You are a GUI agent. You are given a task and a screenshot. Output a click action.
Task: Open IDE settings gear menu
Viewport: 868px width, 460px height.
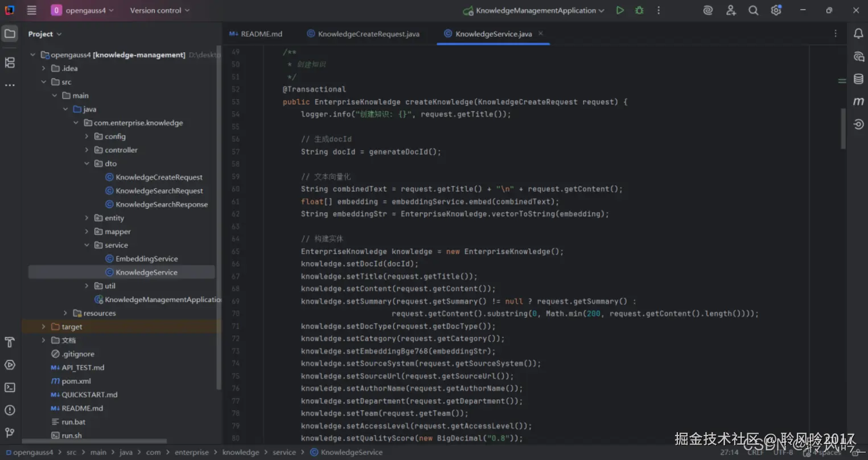(x=776, y=10)
